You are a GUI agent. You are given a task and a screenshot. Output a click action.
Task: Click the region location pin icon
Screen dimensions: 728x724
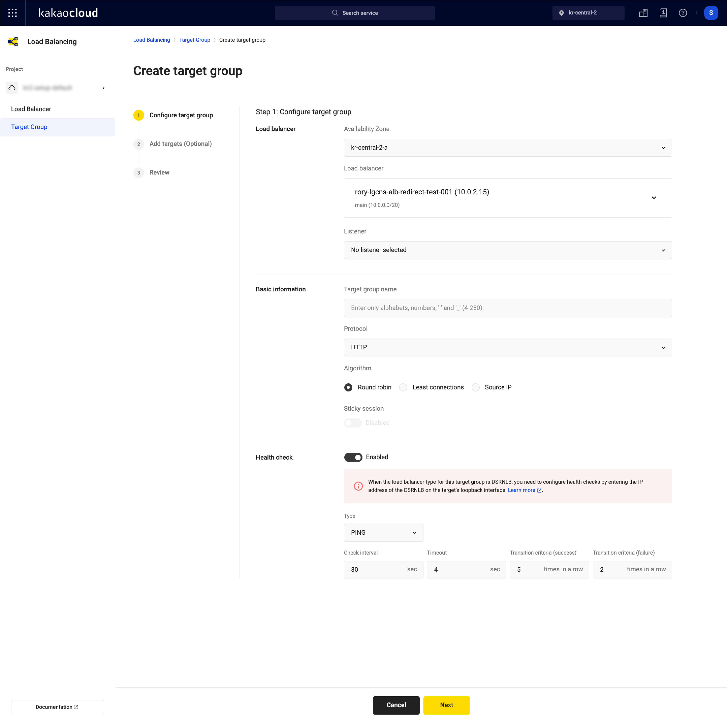point(561,13)
